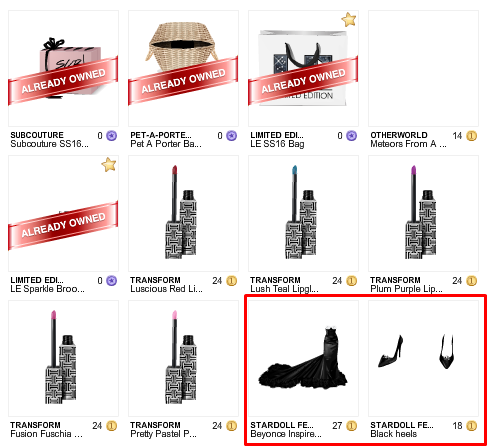Click the gold star on LE SS16 Bag

coord(349,19)
